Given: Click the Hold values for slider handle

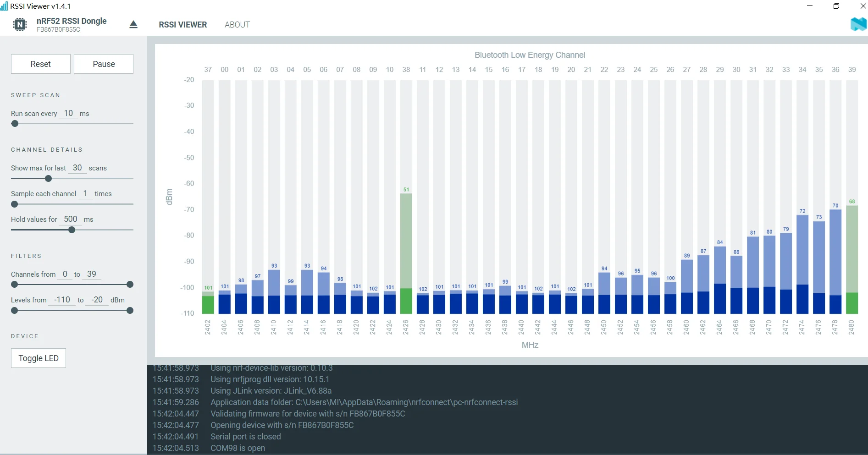Looking at the screenshot, I should (x=72, y=230).
